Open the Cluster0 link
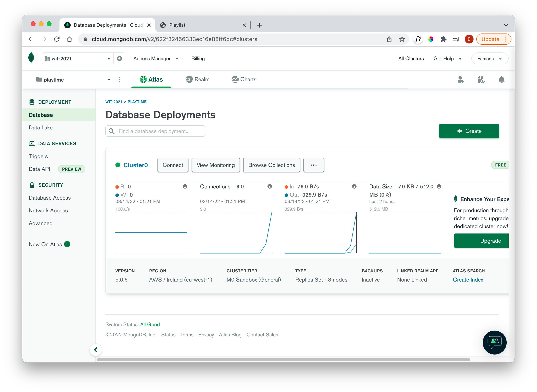 tap(135, 165)
